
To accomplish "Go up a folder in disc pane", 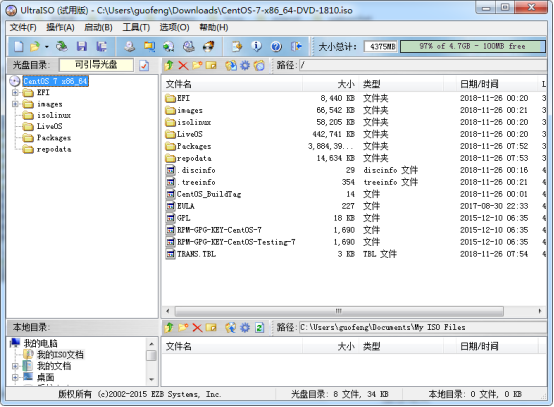I will click(x=169, y=65).
